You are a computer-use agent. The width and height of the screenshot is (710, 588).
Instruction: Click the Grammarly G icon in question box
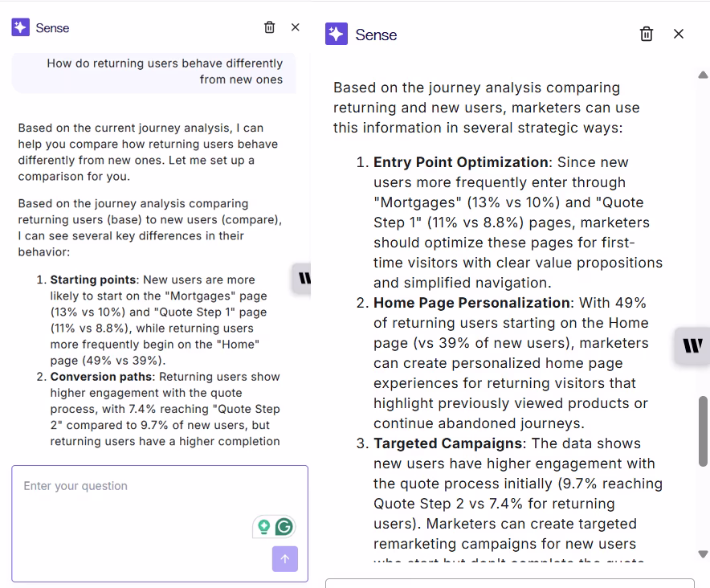284,527
